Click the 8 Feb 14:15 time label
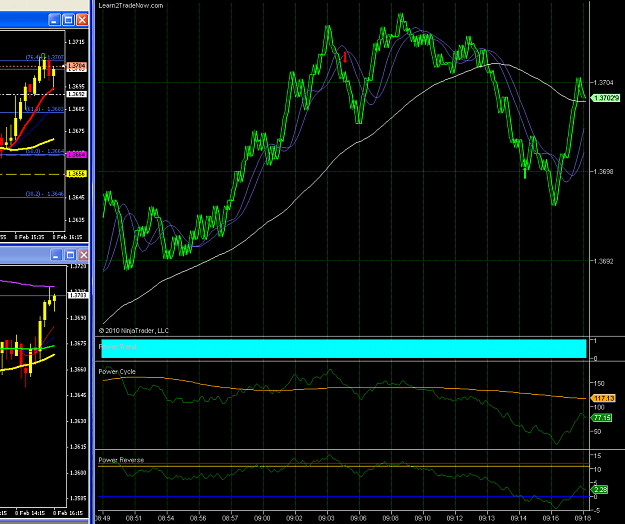The image size is (625, 524). coord(30,513)
